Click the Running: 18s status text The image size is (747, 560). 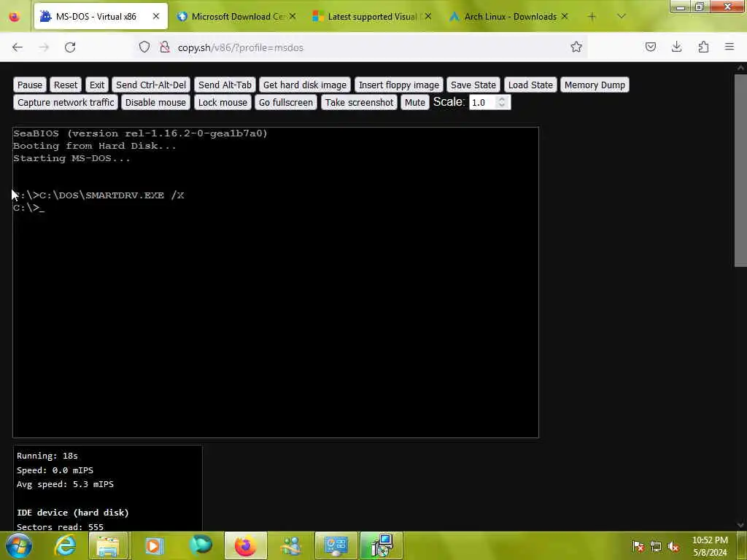[47, 456]
